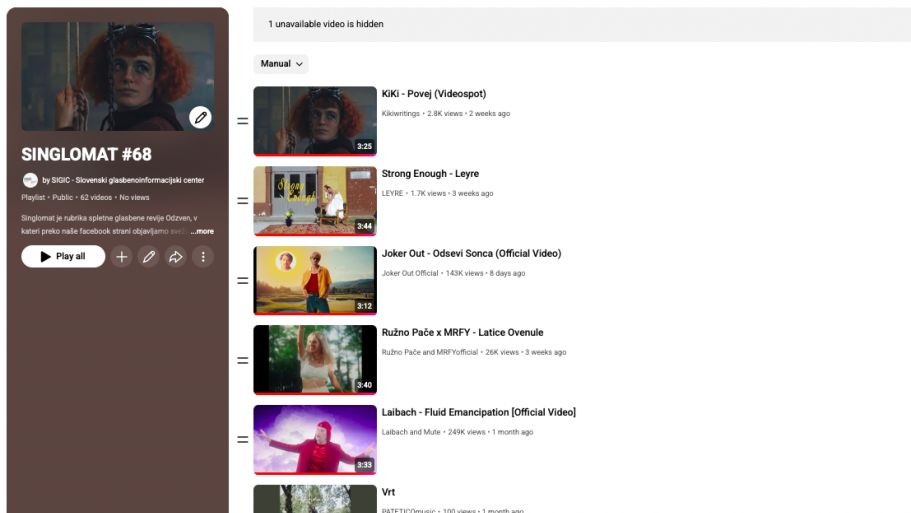Play the Laibach Fluid Emancipation thumbnail

point(315,440)
